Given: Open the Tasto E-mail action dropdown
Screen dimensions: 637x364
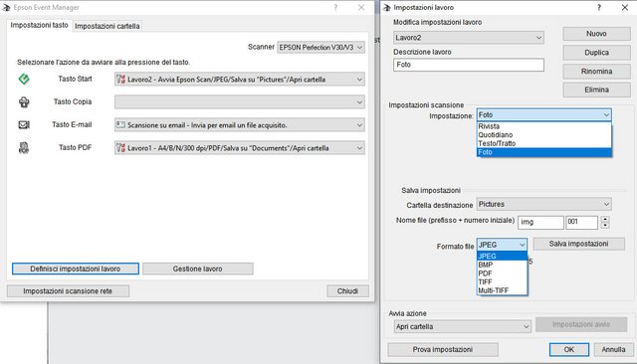Looking at the screenshot, I should pyautogui.click(x=240, y=125).
